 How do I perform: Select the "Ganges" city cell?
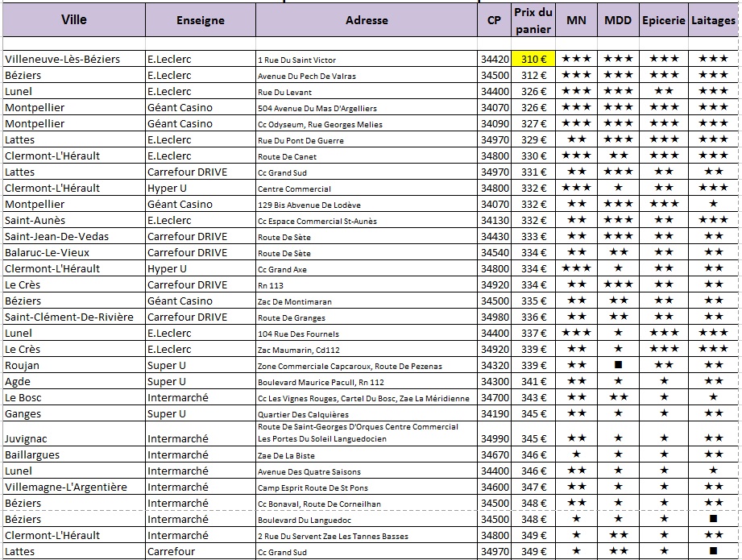tap(74, 413)
